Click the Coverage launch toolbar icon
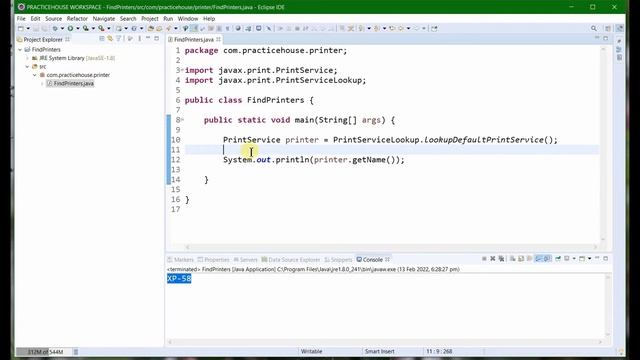 tap(86, 28)
